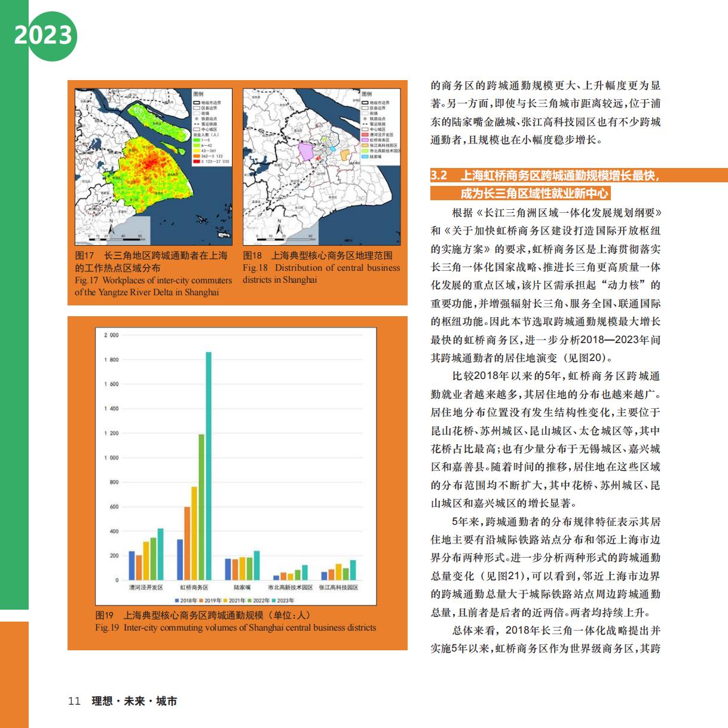Select axis label '张江高科技园区'
This screenshot has height=728, width=728.
click(x=338, y=588)
